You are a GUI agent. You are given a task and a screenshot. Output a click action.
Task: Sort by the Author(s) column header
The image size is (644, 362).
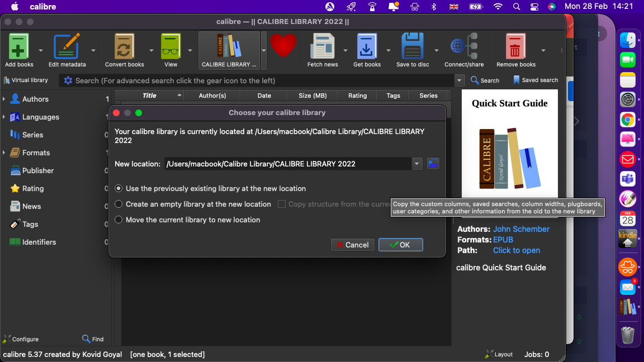[212, 96]
